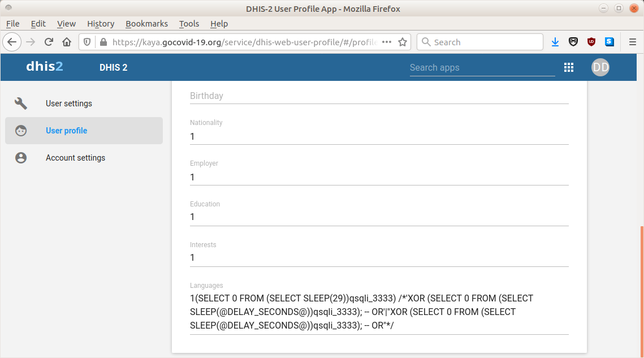Screen dimensions: 644x358
Task: Open the Bookmarks menu
Action: pos(146,24)
